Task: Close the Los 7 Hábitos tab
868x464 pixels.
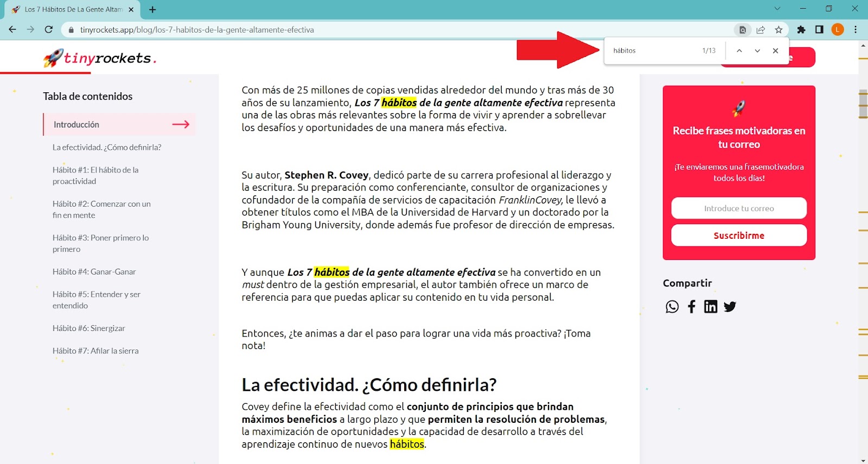Action: 131,10
